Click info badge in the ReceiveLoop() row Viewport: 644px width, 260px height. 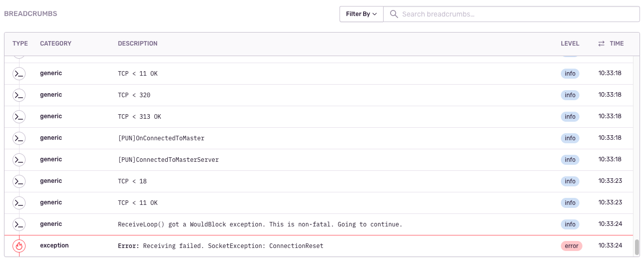tap(570, 224)
